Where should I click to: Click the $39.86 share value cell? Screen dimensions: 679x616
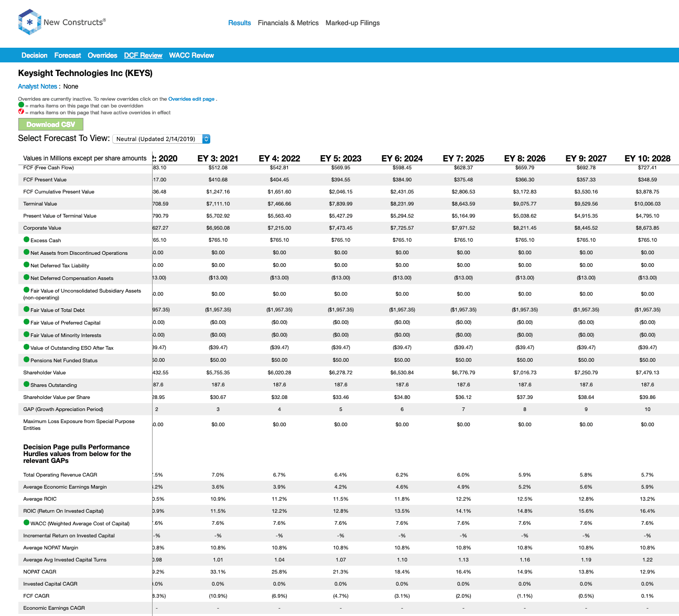(x=648, y=397)
